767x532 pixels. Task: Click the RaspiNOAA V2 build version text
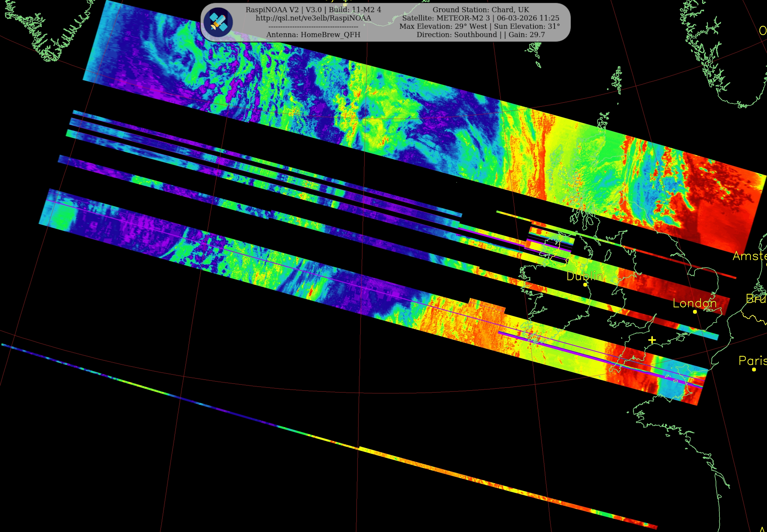pyautogui.click(x=313, y=10)
